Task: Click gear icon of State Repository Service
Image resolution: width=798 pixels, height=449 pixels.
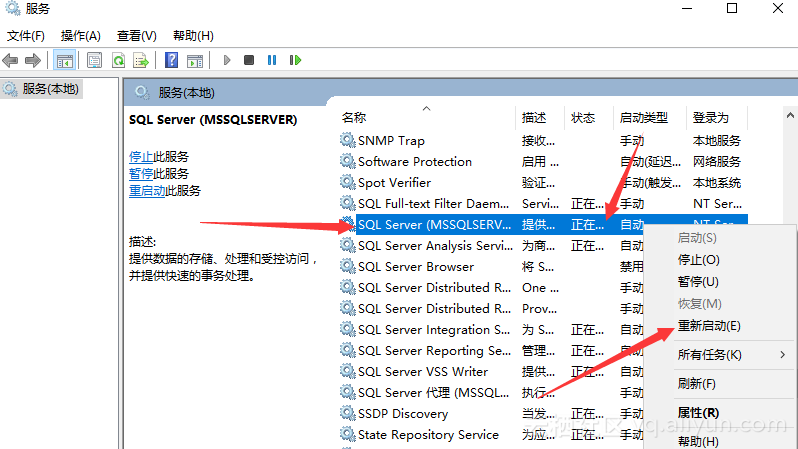Action: coord(348,434)
